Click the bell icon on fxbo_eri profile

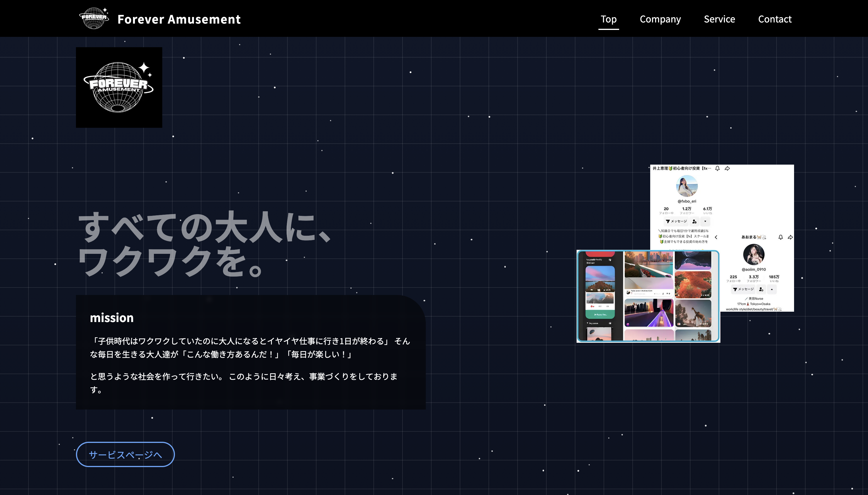click(x=718, y=168)
